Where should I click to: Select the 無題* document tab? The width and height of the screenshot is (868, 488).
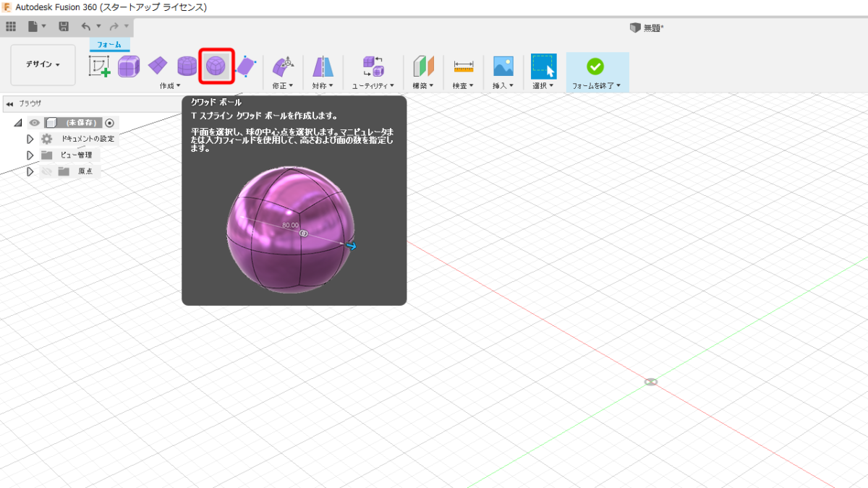pyautogui.click(x=647, y=27)
